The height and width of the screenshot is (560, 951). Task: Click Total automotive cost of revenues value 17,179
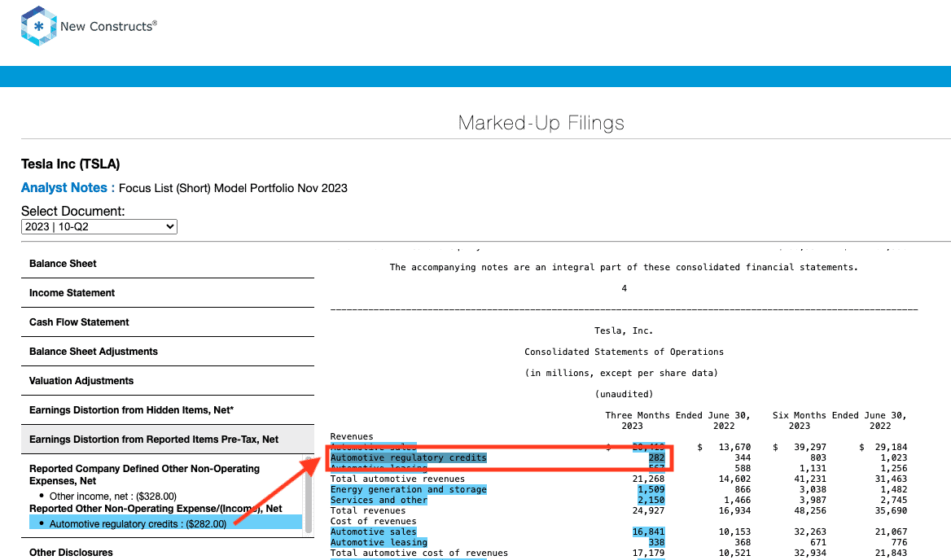(x=648, y=553)
